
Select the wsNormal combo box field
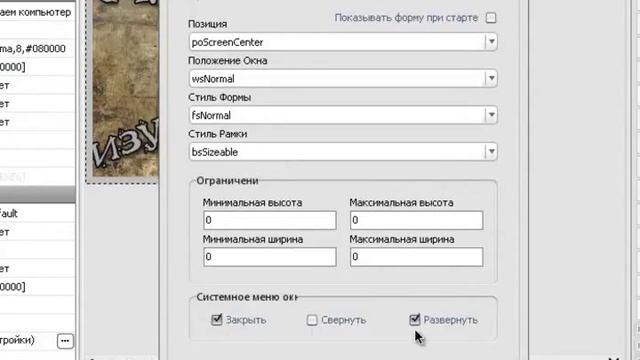343,78
